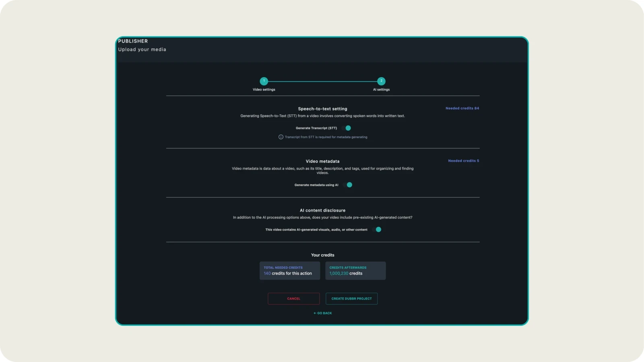Follow the Go Back link

click(x=323, y=313)
